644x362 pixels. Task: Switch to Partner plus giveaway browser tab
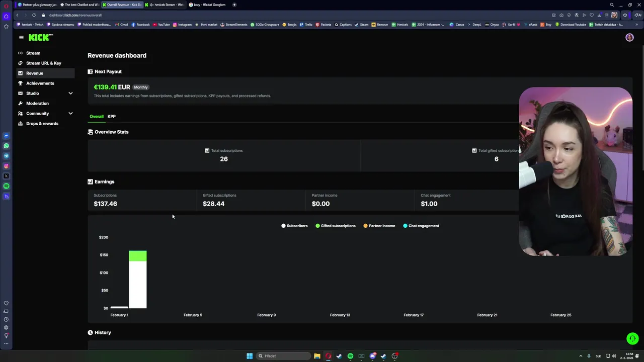36,5
